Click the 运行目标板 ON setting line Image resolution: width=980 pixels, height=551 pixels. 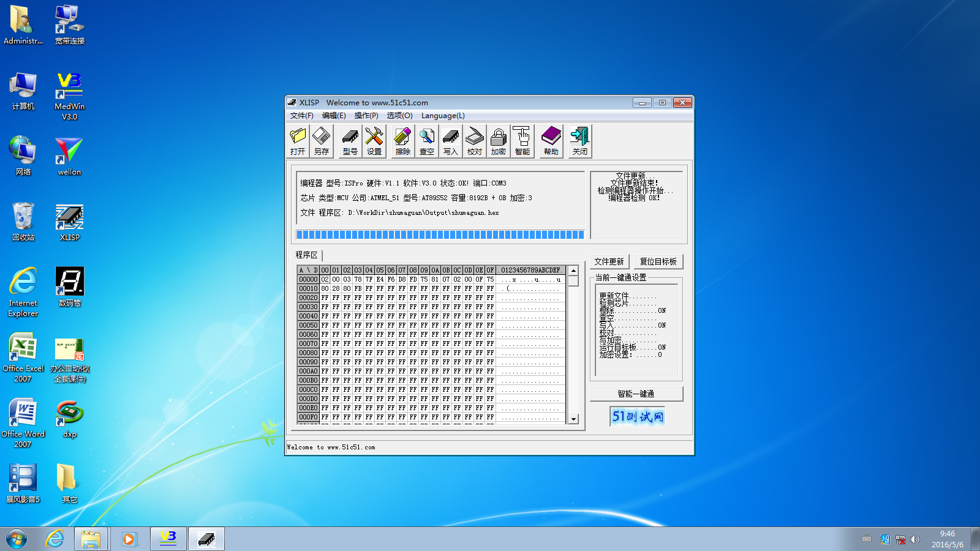coord(632,347)
